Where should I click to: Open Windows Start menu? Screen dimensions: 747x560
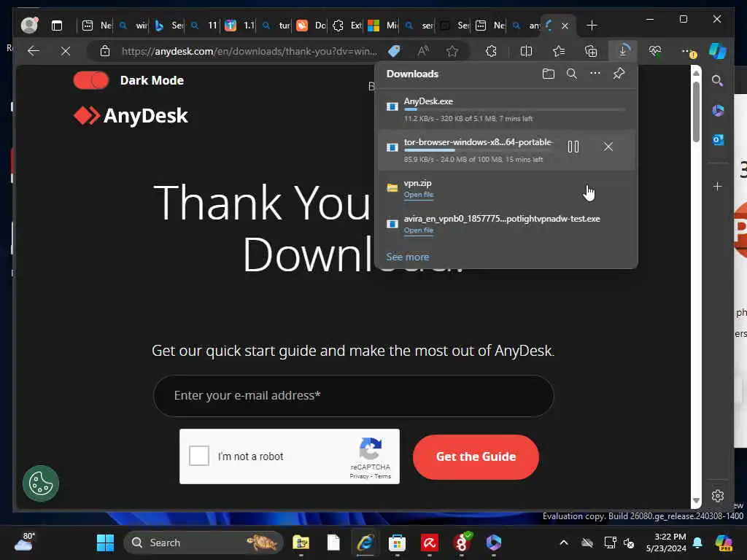[105, 542]
